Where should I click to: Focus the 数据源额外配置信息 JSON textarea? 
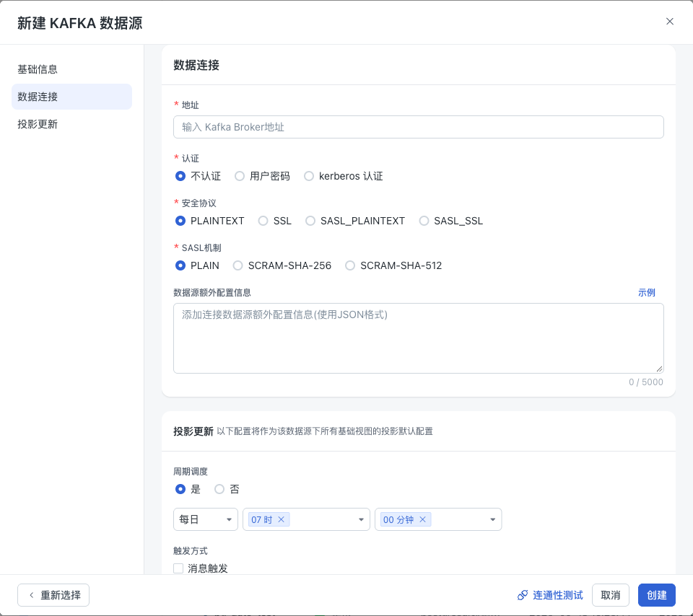pyautogui.click(x=419, y=338)
